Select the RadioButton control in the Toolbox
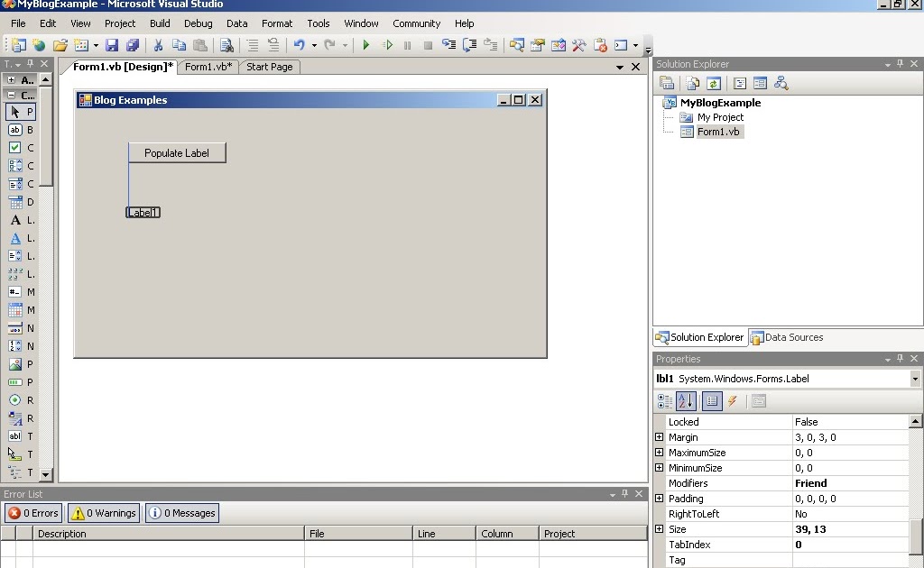This screenshot has width=924, height=568. point(20,400)
